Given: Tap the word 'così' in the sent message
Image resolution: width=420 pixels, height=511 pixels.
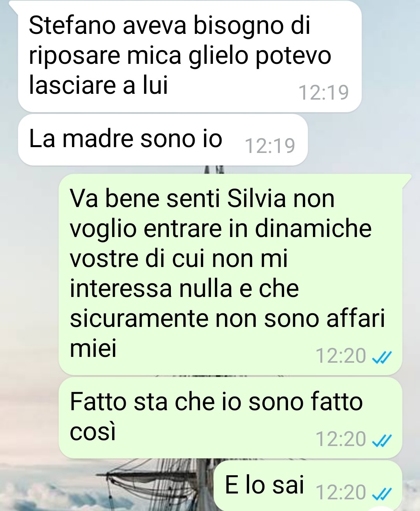Looking at the screenshot, I should 93,432.
